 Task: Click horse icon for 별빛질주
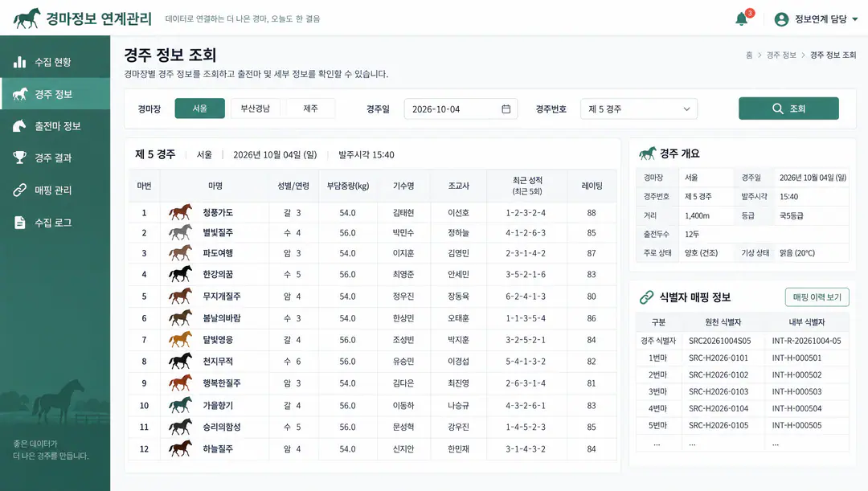(x=181, y=232)
